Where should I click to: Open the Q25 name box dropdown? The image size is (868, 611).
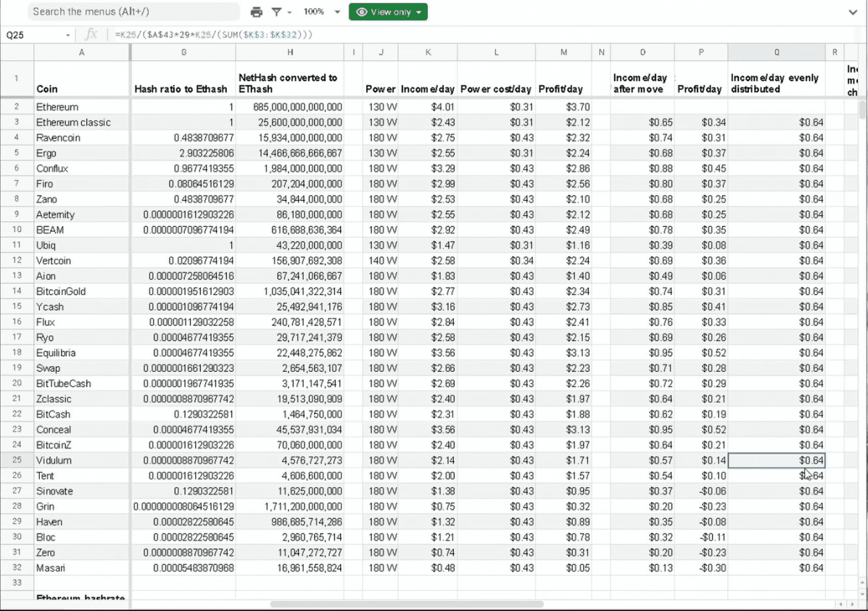point(67,35)
